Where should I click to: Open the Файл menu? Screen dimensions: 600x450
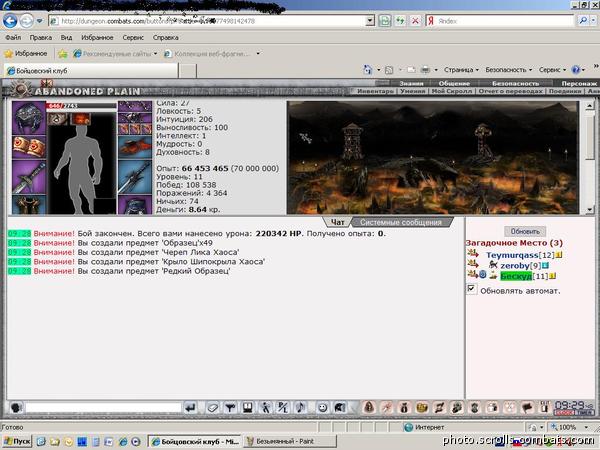pyautogui.click(x=13, y=38)
